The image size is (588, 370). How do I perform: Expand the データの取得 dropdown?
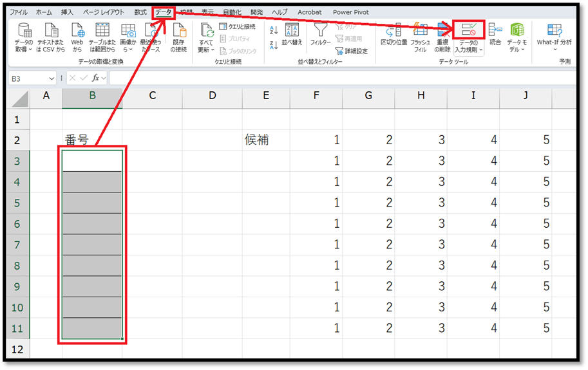(24, 50)
